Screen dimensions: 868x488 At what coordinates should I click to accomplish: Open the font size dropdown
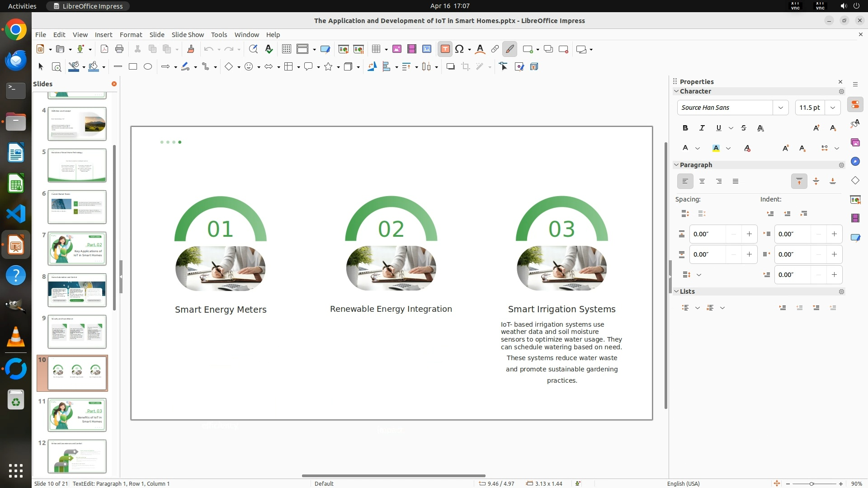pyautogui.click(x=833, y=108)
